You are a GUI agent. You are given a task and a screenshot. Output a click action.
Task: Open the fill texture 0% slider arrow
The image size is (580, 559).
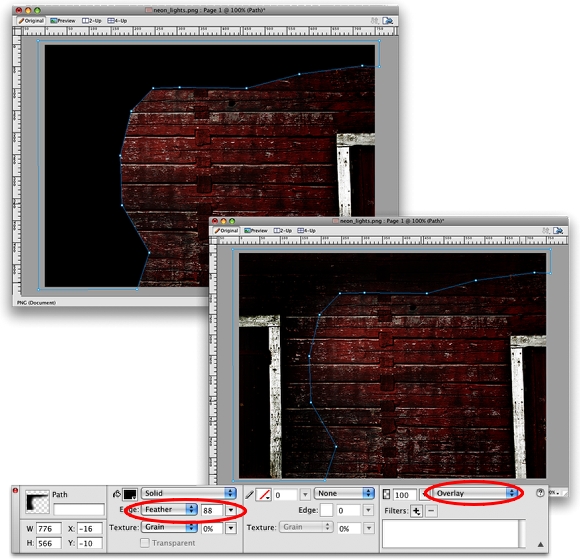coord(231,528)
